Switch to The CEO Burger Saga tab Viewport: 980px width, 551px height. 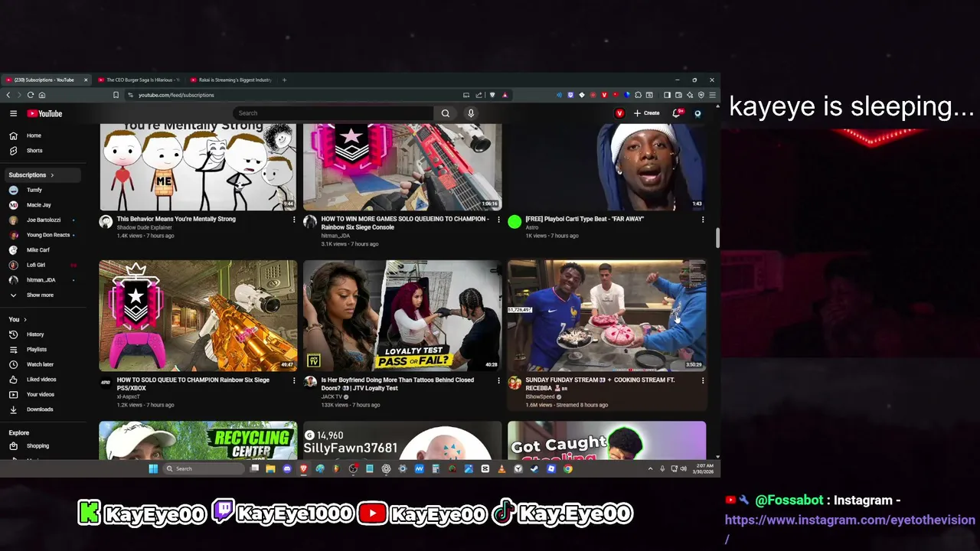(x=139, y=80)
